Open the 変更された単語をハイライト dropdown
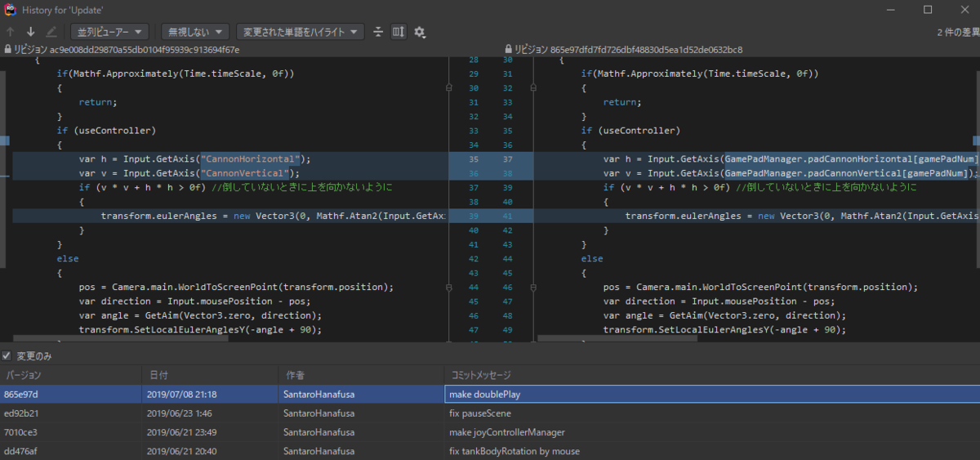 (x=300, y=32)
